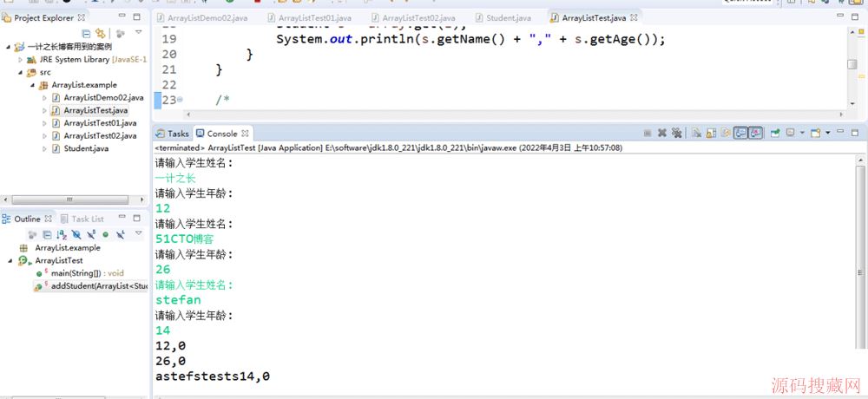Click Hide Non-Public Members icon in Outline
868x399 pixels.
coord(105,235)
